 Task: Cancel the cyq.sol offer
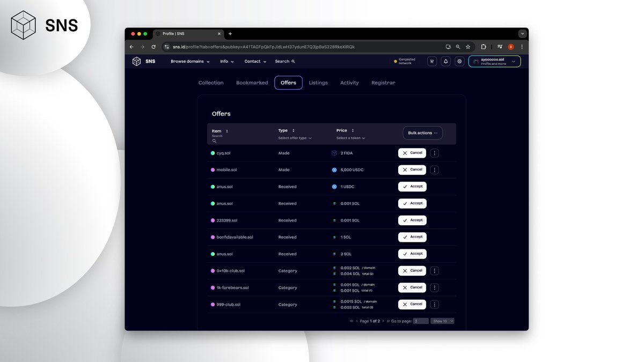click(x=412, y=153)
